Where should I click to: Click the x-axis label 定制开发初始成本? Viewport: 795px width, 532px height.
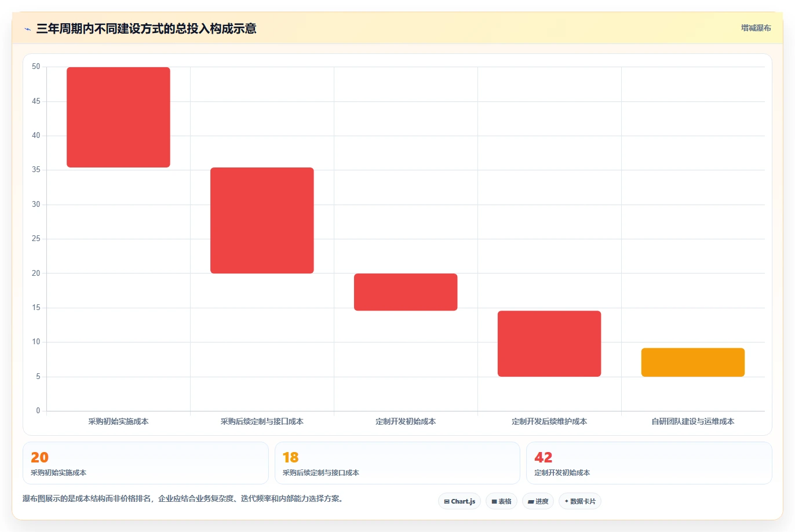[406, 421]
